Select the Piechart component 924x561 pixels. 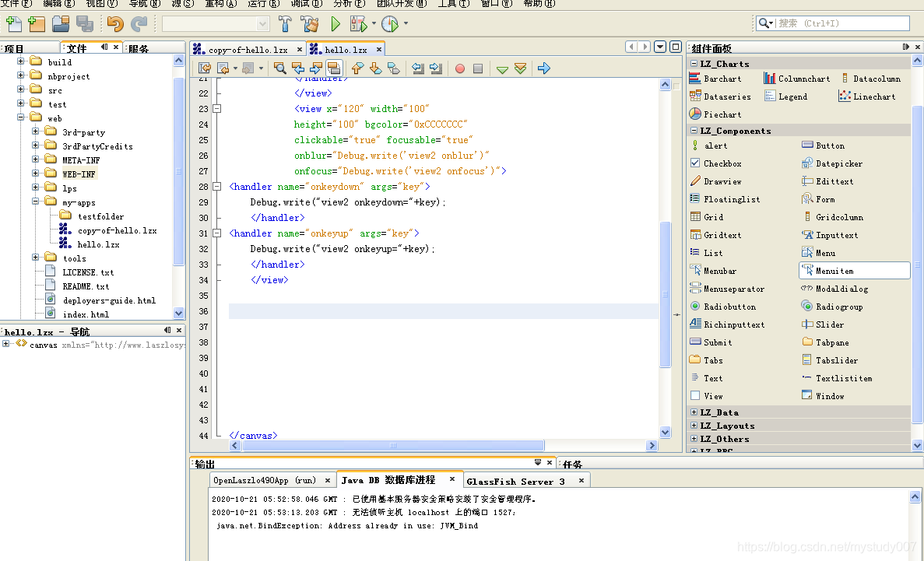(x=716, y=114)
